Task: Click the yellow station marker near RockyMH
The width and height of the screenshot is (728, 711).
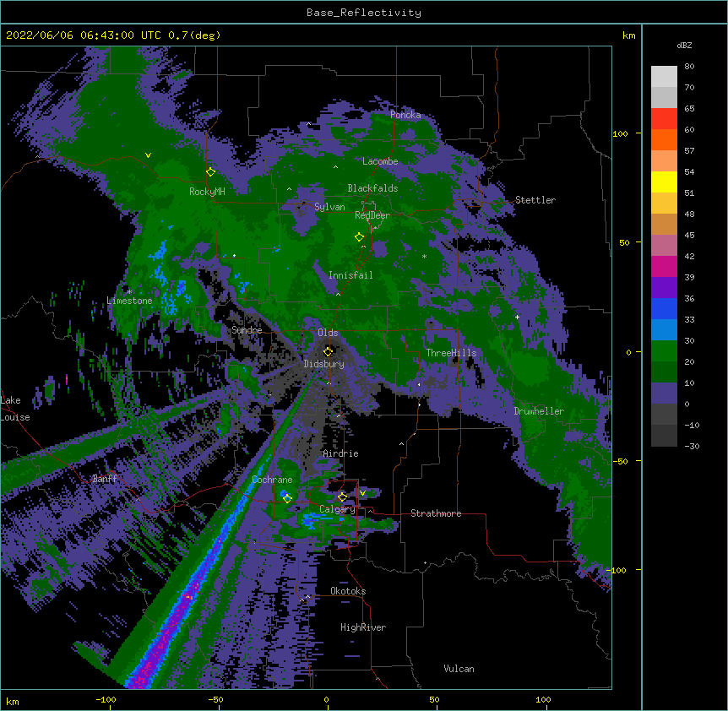Action: tap(210, 171)
